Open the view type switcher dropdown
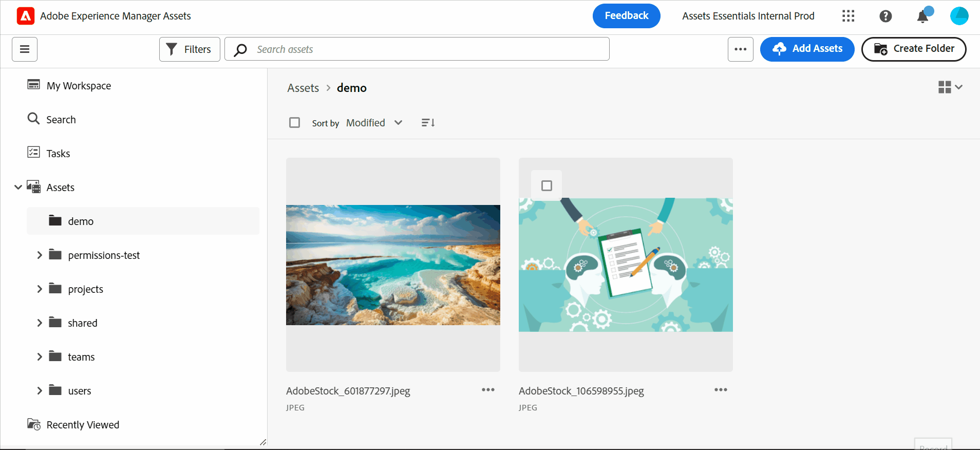Viewport: 980px width, 450px height. 950,87
